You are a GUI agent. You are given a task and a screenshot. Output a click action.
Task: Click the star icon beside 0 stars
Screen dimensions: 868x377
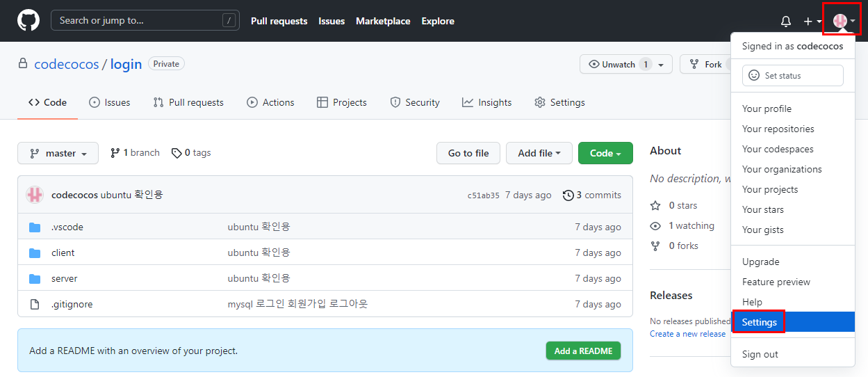[x=655, y=205]
